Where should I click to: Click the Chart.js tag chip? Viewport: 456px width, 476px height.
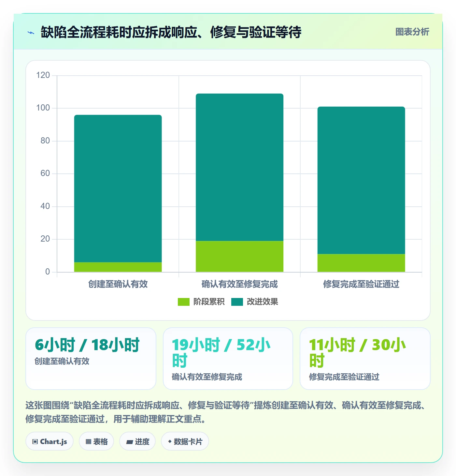pyautogui.click(x=50, y=441)
